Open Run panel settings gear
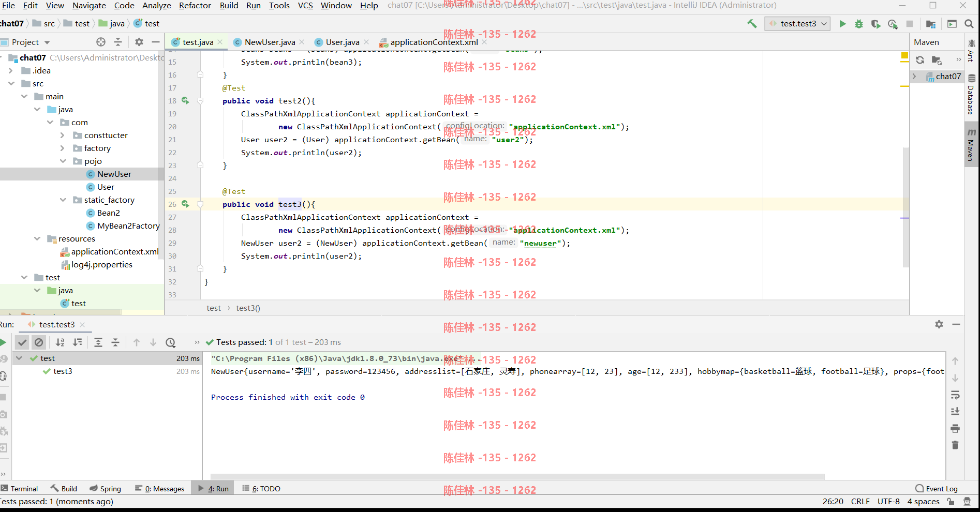 [939, 324]
